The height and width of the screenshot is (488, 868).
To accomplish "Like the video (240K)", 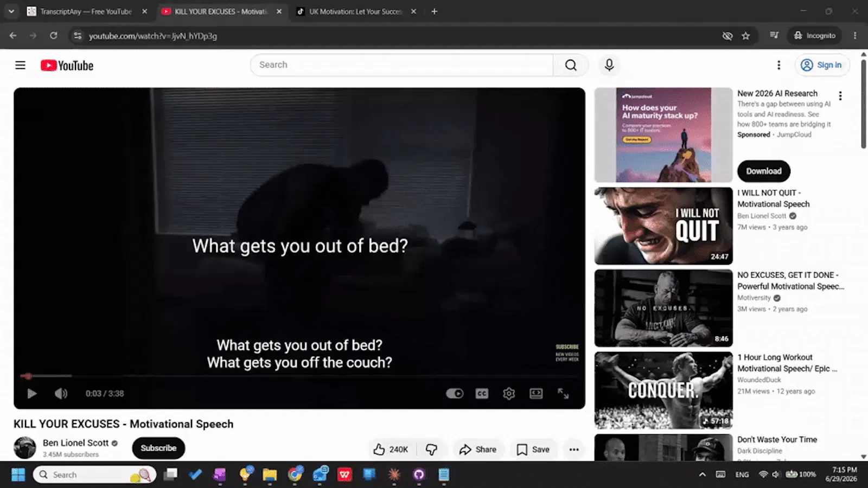I will 391,450.
